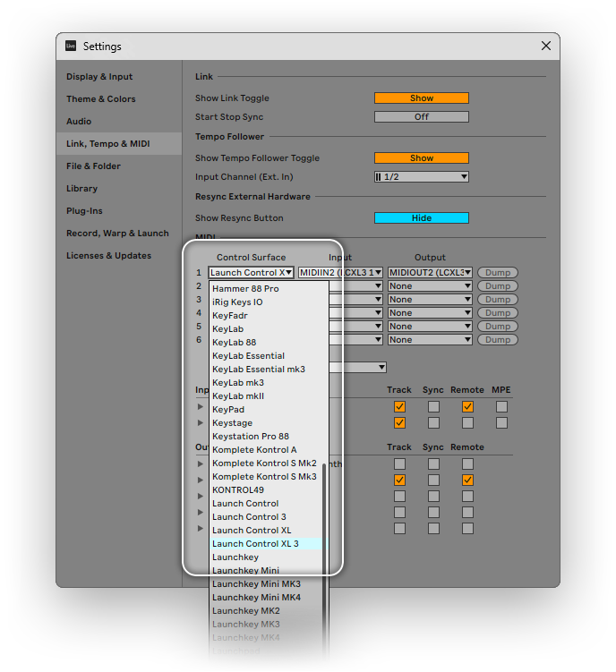This screenshot has height=672, width=616.
Task: Open the MIDIIN2 input dropdown in row 1
Action: [340, 273]
